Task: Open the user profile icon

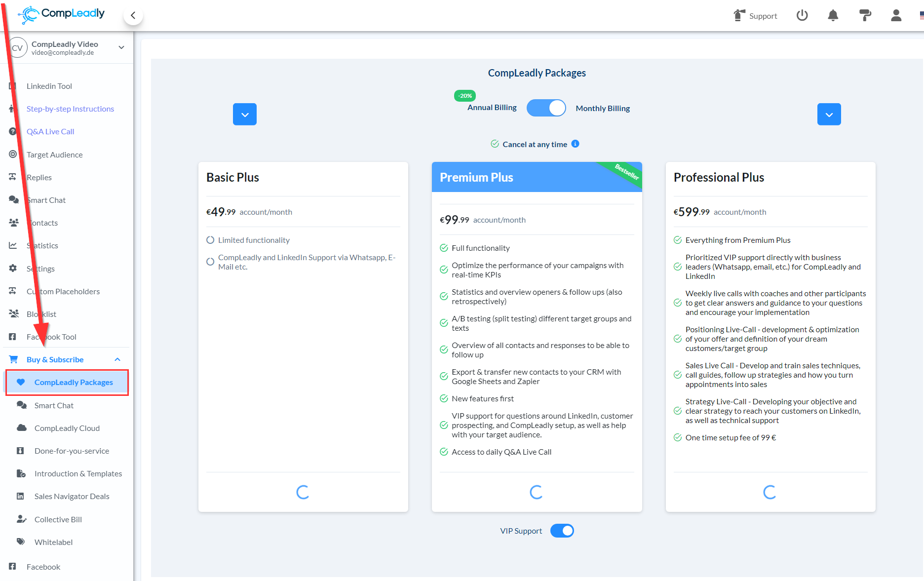Action: click(896, 15)
